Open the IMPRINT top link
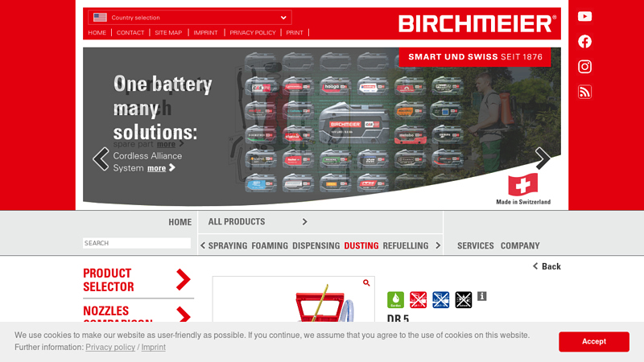The height and width of the screenshot is (362, 644). pyautogui.click(x=205, y=32)
